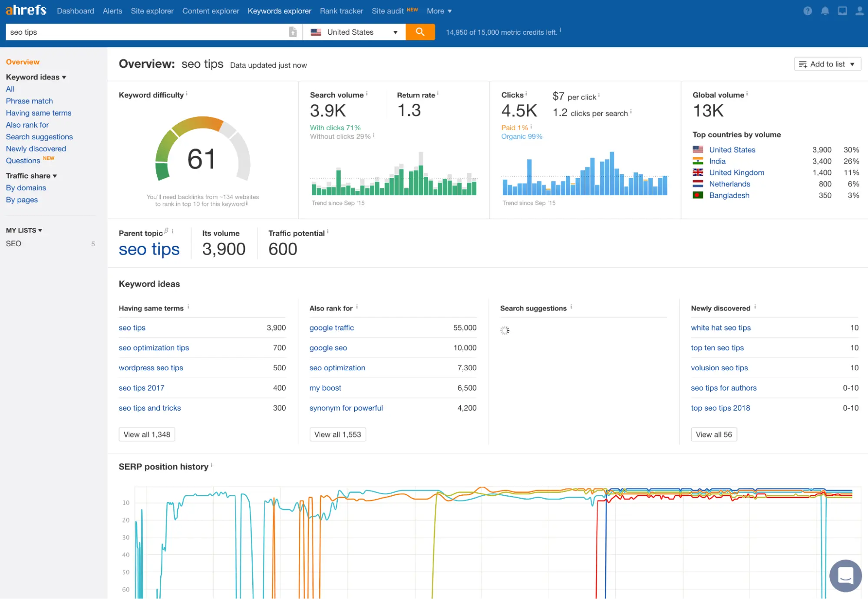Open Rank tracker in top navigation
Image resolution: width=868 pixels, height=599 pixels.
(341, 11)
